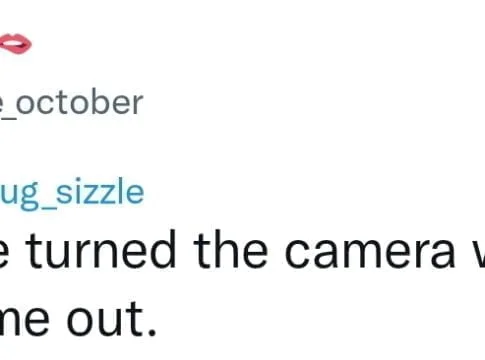
Task: Click the red lips emoji
Action: [x=15, y=44]
